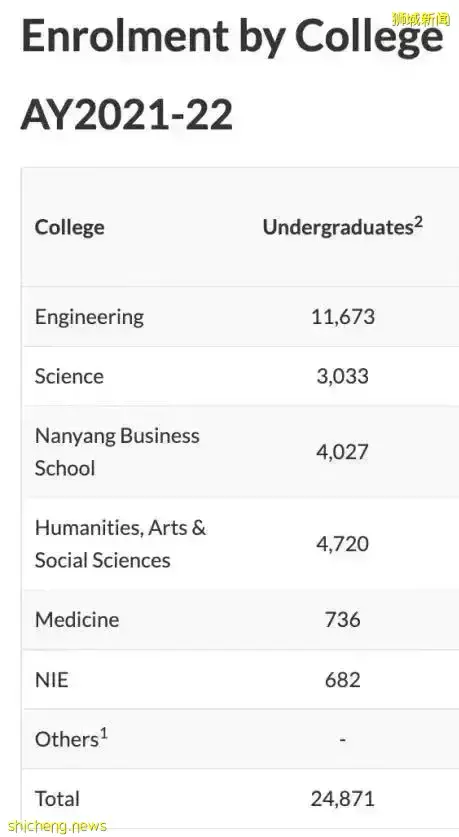
Task: Click the 4,027 Business School value
Action: (x=343, y=452)
